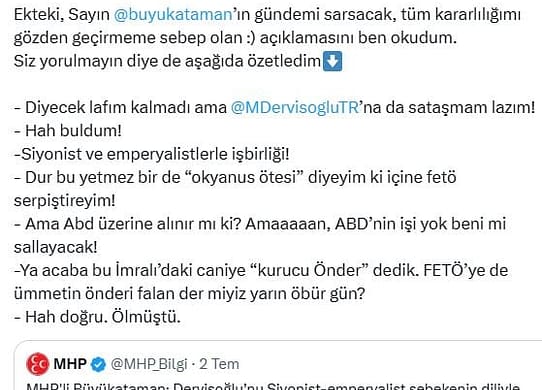The width and height of the screenshot is (542, 390).
Task: Click 'Siyonist ve emperyalistlerle işbirliği!' line
Action: pos(151,154)
